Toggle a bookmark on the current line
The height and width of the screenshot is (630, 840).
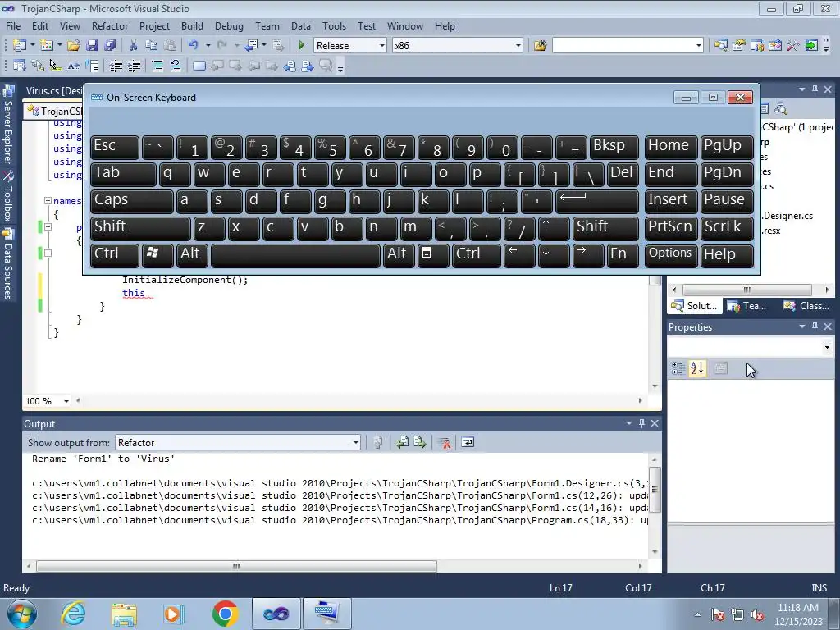[199, 66]
